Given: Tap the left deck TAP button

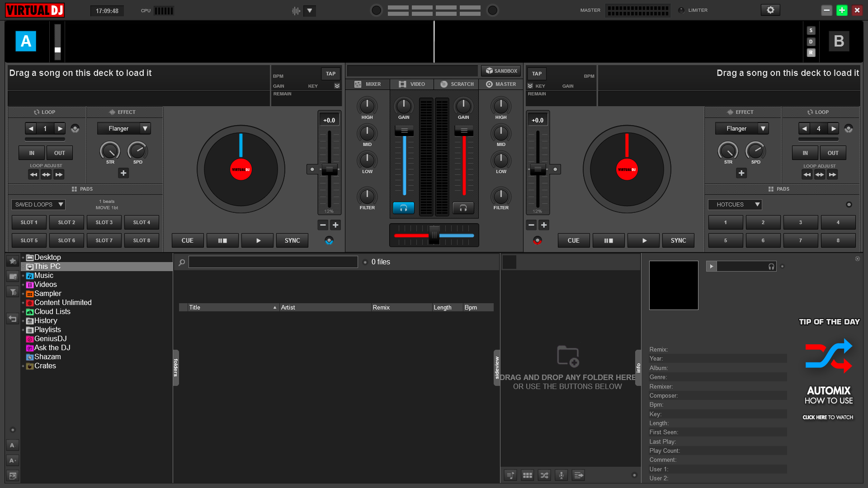Looking at the screenshot, I should (x=330, y=74).
